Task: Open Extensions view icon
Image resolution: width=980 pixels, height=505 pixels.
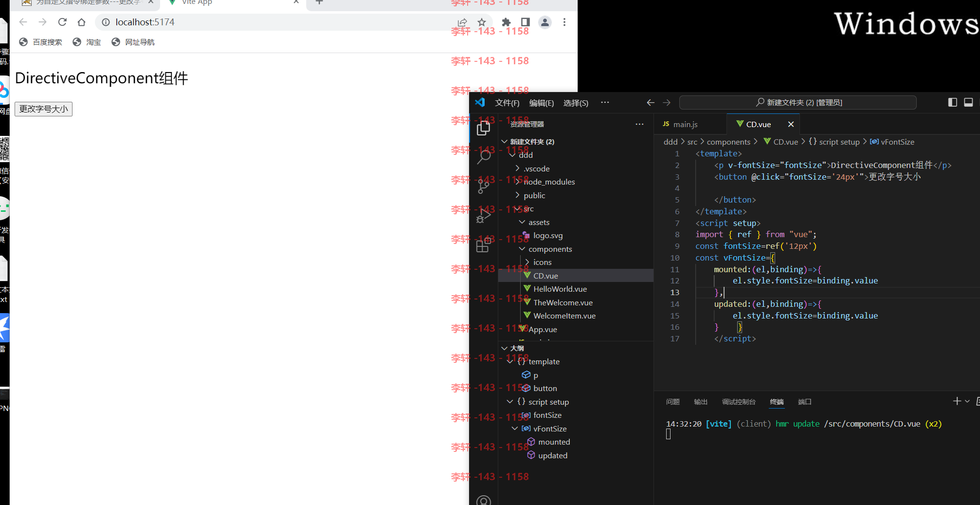Action: tap(483, 245)
